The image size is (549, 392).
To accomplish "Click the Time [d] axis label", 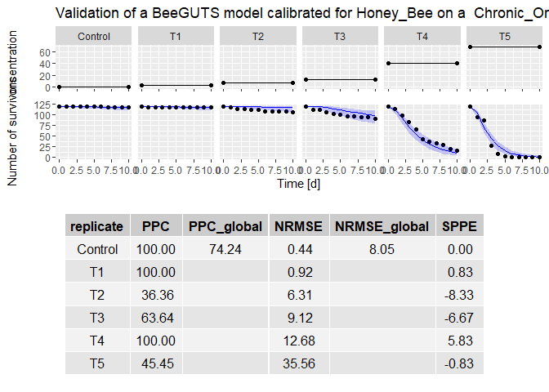I will 298,185.
